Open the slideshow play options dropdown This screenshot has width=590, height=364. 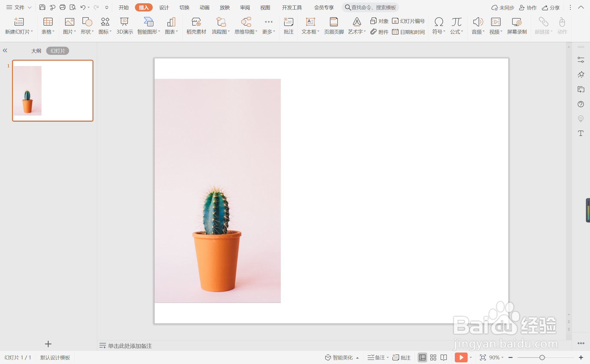(471, 357)
